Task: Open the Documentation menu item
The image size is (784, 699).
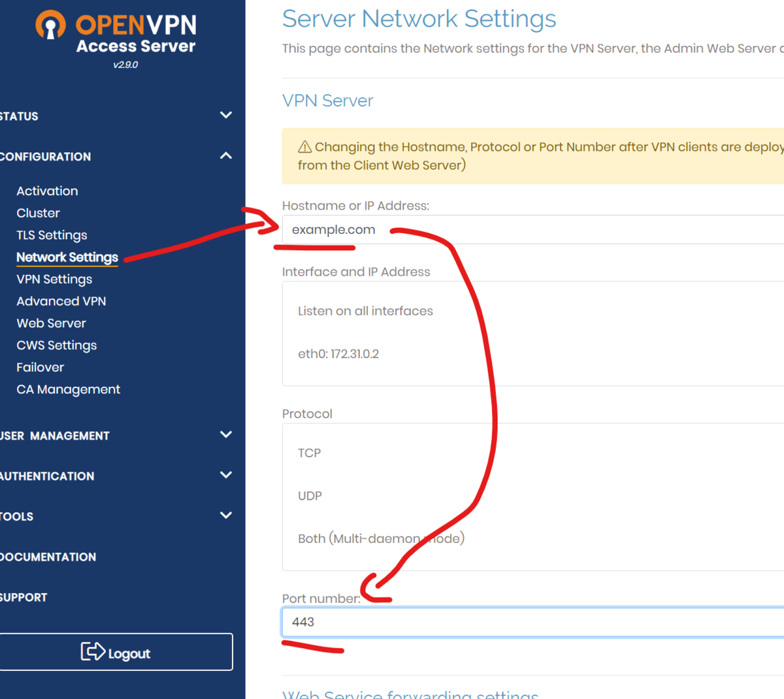Action: point(48,557)
